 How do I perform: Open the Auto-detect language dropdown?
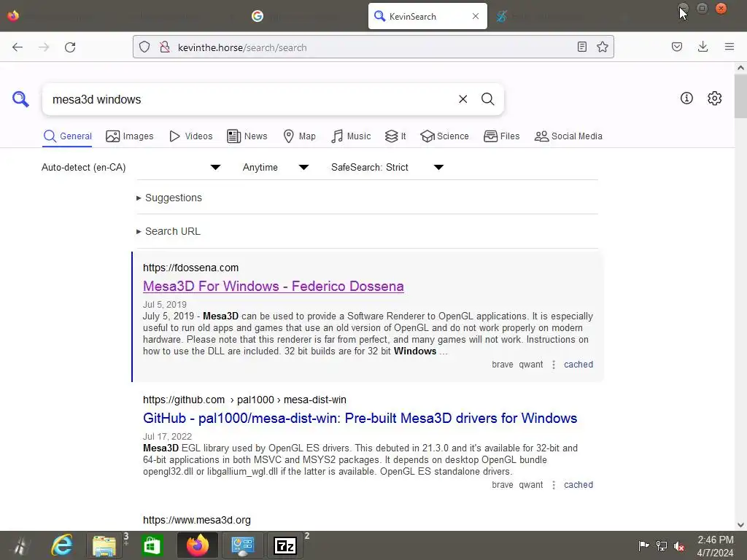[x=131, y=167]
